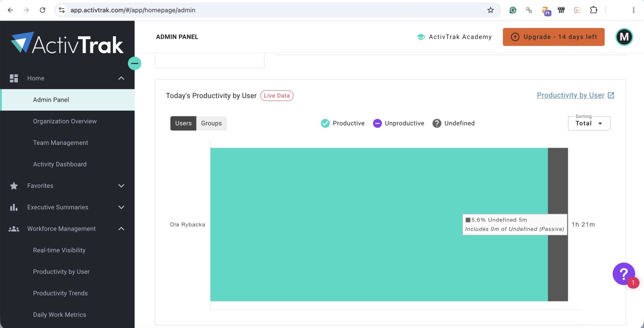Open Organization Overview in the sidebar
This screenshot has width=644, height=328.
[x=67, y=121]
